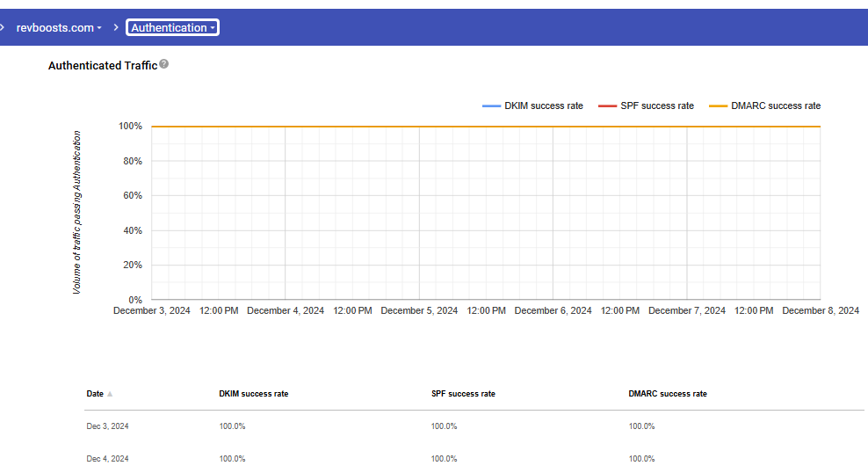Open the revboosts.com domain dropdown

click(59, 27)
